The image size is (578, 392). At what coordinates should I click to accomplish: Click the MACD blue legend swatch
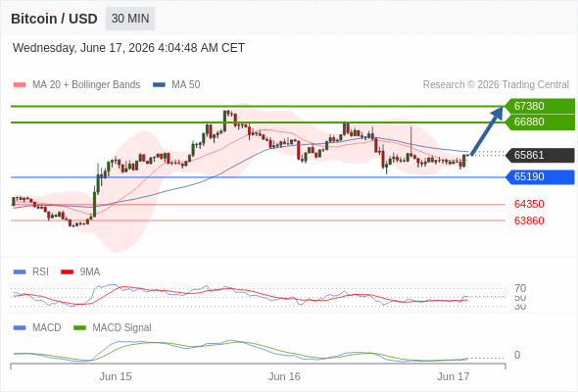[20, 327]
